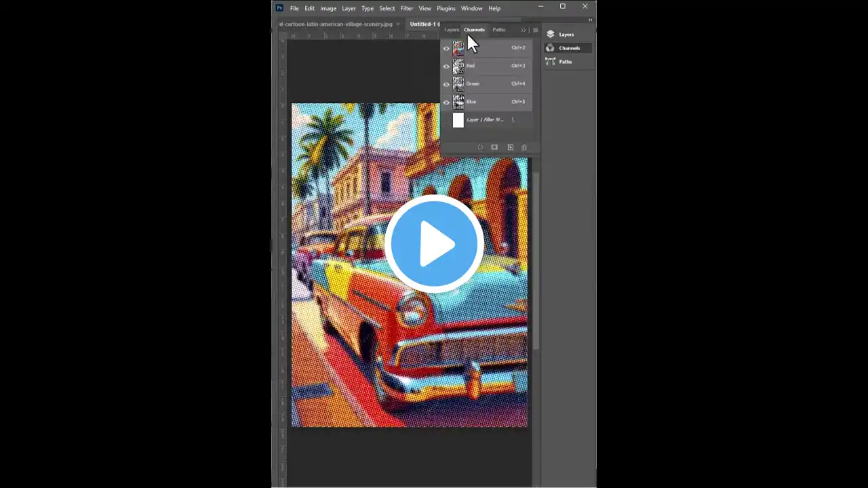868x488 pixels.
Task: Create a new channel with the plus icon
Action: (x=511, y=147)
